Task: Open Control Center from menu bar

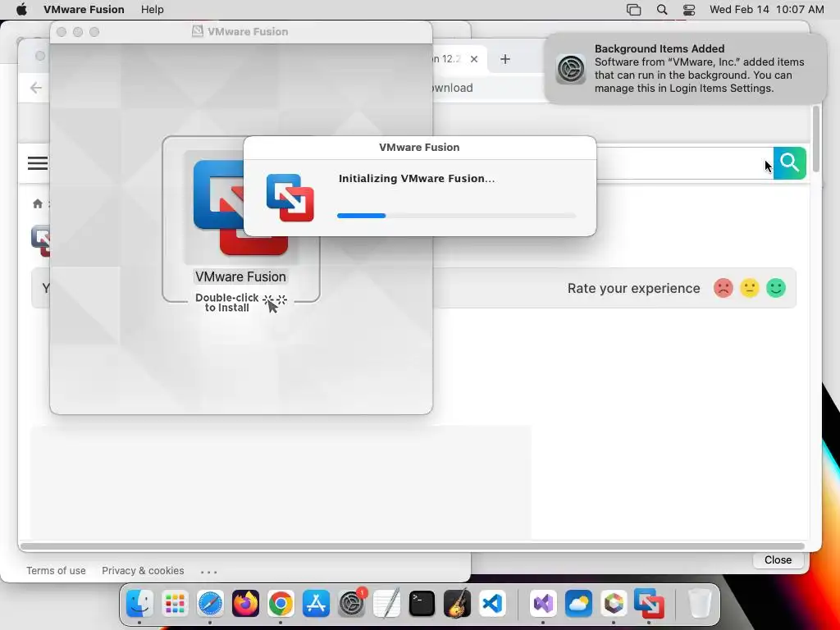Action: point(689,10)
